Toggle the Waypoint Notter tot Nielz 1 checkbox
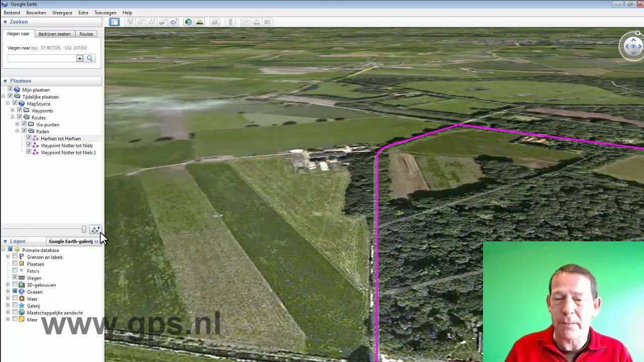This screenshot has height=362, width=644. click(x=29, y=152)
